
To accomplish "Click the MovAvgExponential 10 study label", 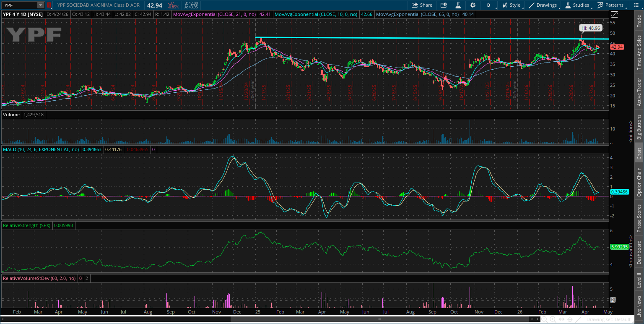I will tap(317, 14).
